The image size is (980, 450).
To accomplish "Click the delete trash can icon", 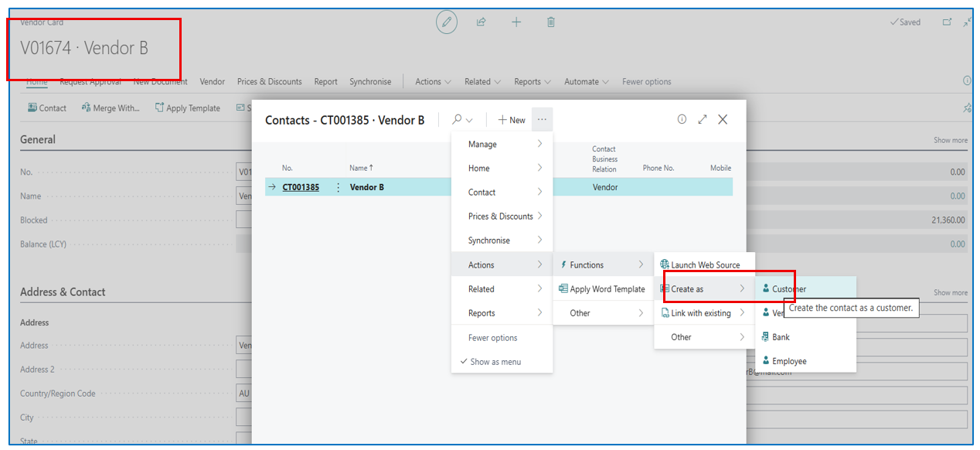I will tap(551, 22).
